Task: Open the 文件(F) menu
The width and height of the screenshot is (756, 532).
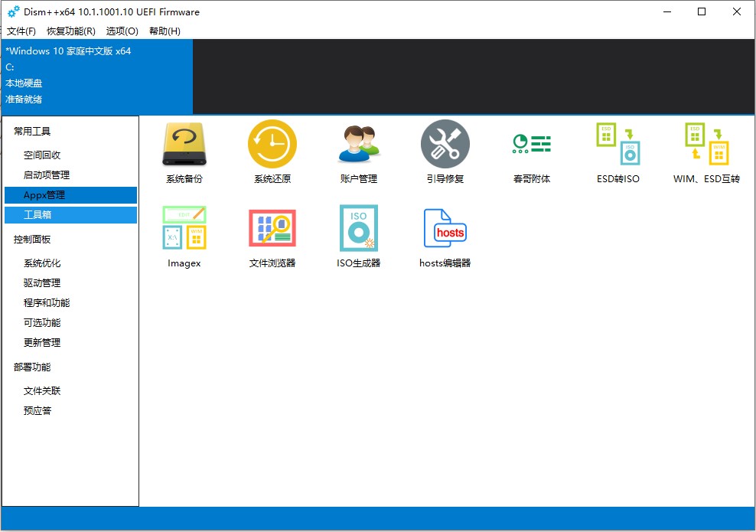Action: (20, 31)
